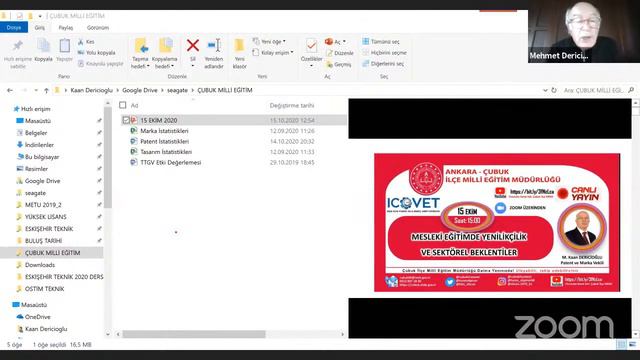Screen dimensions: 640x360
Task: Click the horizontal scrollbar of file list
Action: [194, 334]
